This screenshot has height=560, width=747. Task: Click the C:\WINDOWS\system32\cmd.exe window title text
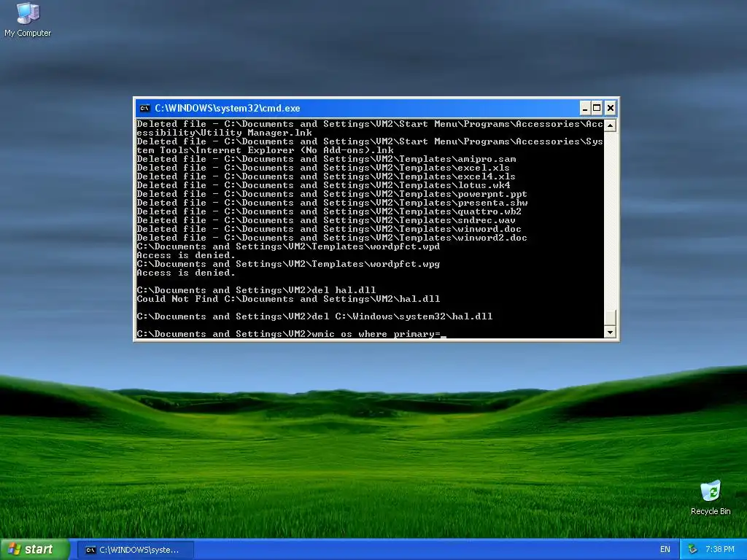(x=228, y=108)
